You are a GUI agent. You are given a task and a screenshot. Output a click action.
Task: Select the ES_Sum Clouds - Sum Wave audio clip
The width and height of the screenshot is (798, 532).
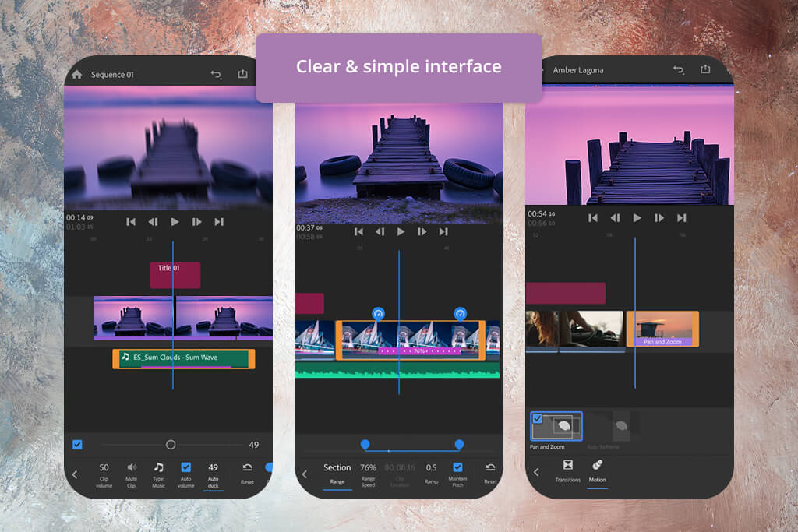(184, 358)
